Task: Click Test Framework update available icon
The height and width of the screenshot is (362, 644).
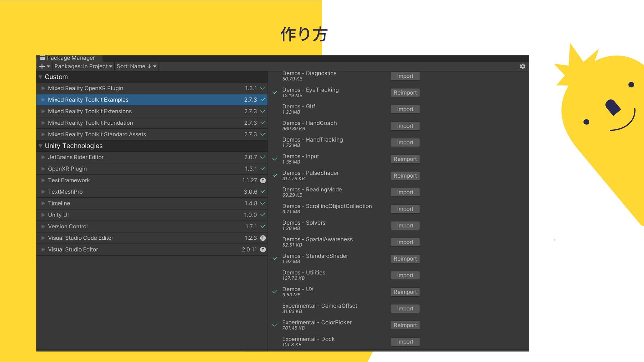Action: pos(263,180)
